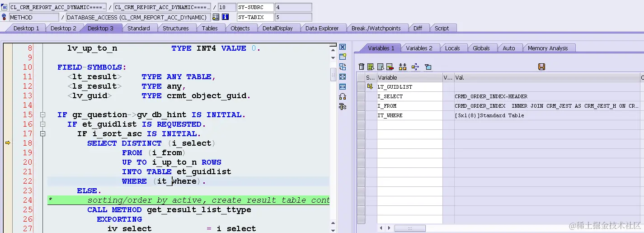Open the Break./Watchpoints tab
Image resolution: width=644 pixels, height=233 pixels.
click(x=376, y=28)
